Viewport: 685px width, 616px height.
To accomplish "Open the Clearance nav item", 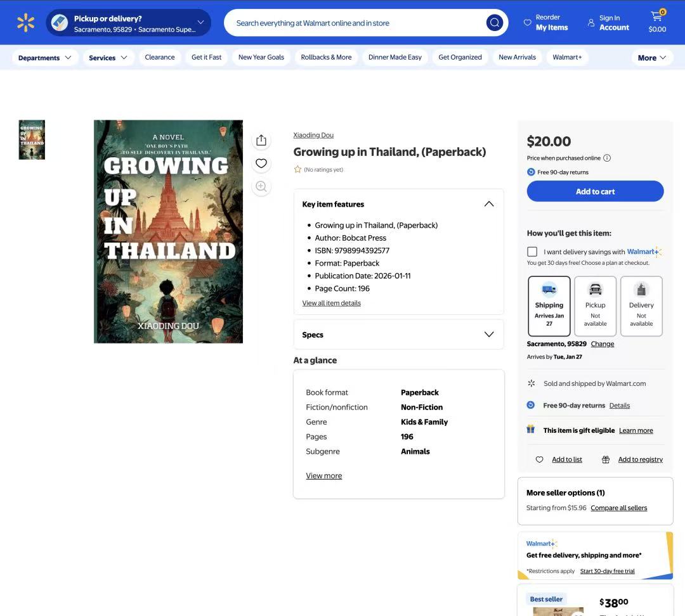I will pyautogui.click(x=160, y=57).
